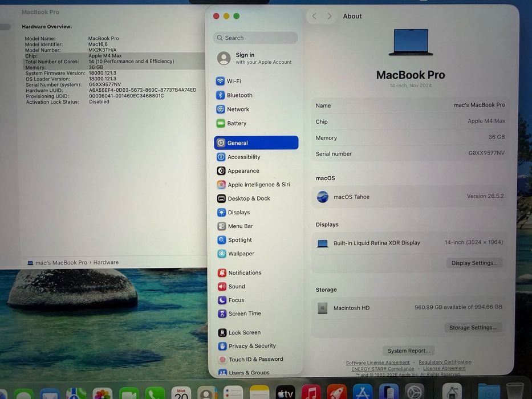Click the Search field in System Settings
Image resolution: width=532 pixels, height=399 pixels.
tap(255, 38)
